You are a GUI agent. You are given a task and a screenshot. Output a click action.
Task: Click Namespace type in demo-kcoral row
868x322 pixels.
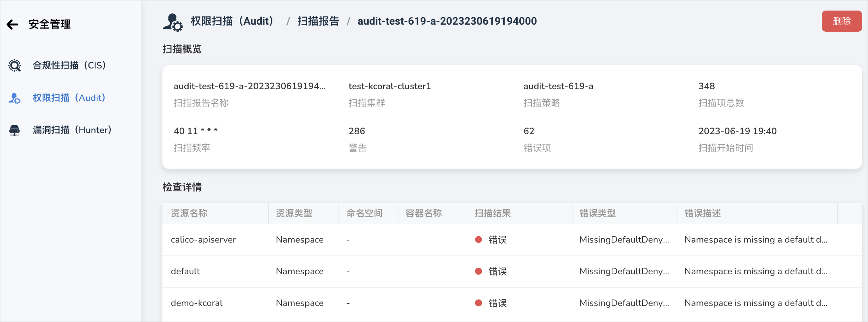coord(300,303)
